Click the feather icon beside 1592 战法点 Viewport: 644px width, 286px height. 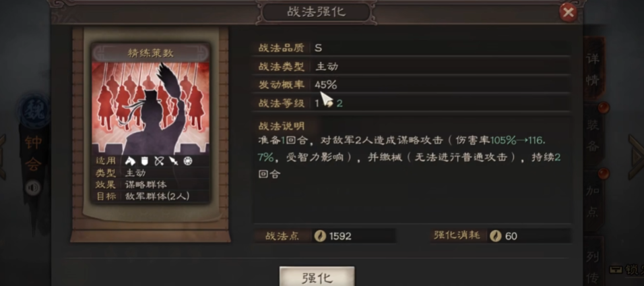tap(320, 236)
